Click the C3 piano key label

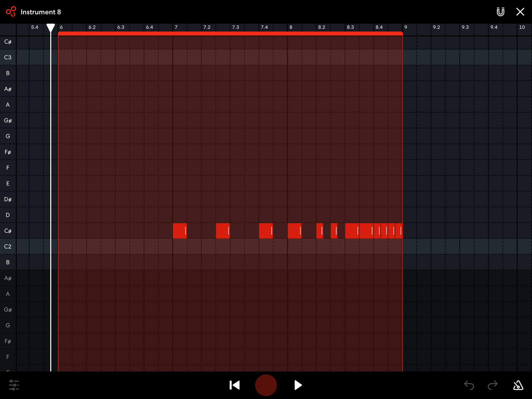[8, 57]
